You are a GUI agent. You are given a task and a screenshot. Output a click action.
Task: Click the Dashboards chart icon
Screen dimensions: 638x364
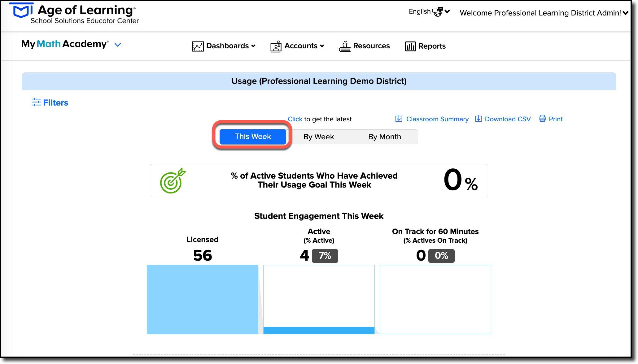click(198, 46)
